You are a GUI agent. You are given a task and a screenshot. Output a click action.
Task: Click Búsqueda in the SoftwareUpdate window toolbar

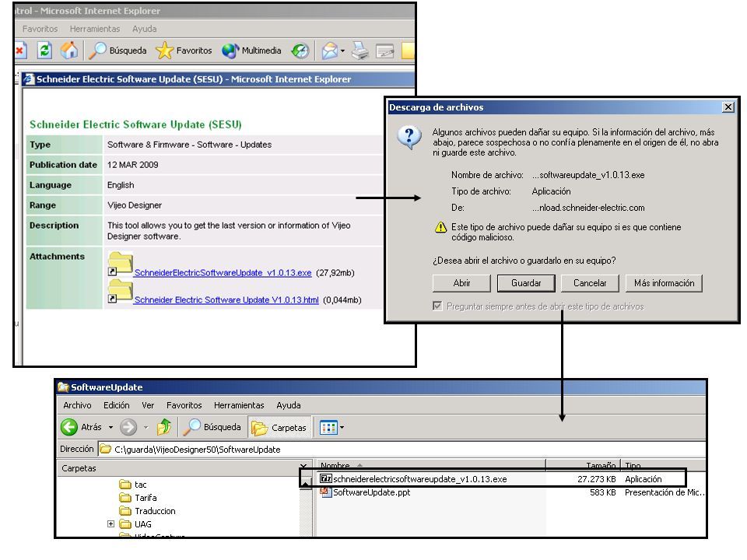pyautogui.click(x=212, y=427)
